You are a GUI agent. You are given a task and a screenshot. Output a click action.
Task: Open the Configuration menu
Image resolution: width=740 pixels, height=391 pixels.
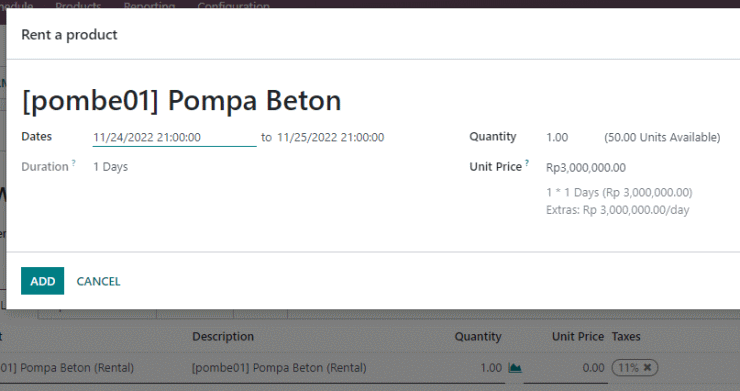(x=234, y=6)
